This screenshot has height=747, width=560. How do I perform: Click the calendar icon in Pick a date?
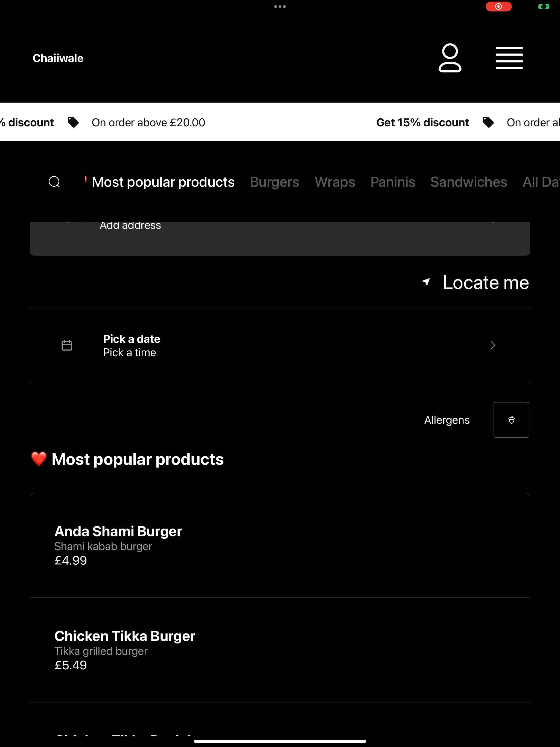coord(67,345)
